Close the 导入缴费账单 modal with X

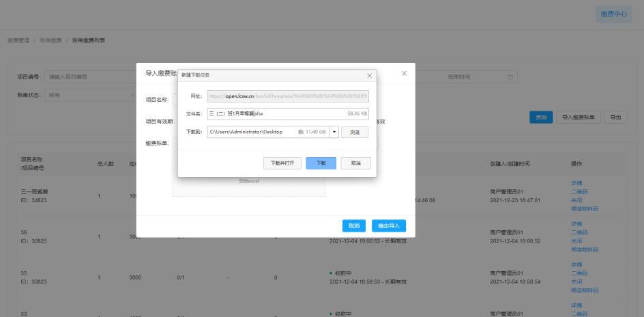[x=404, y=73]
